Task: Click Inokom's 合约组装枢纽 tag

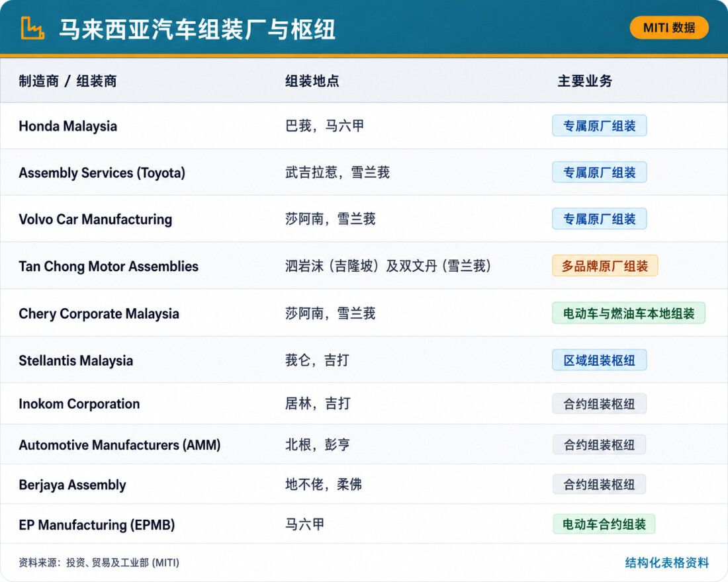Action: [599, 404]
